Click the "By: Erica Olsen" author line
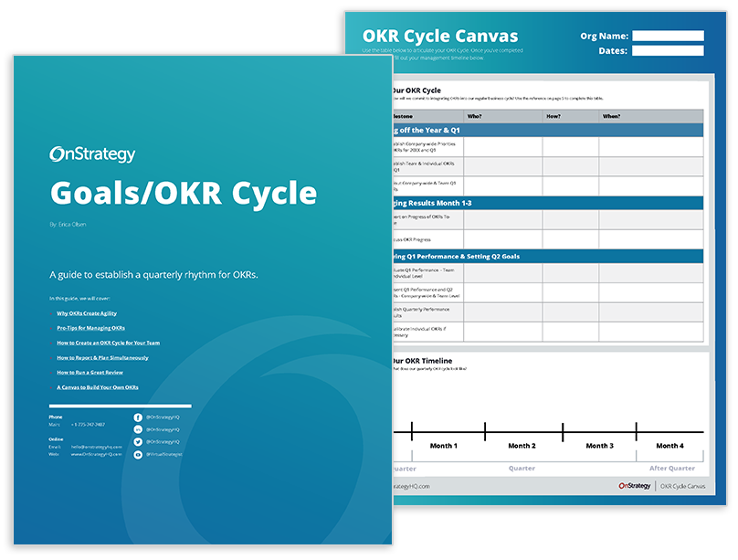Screen dimensions: 738x560 (68, 225)
